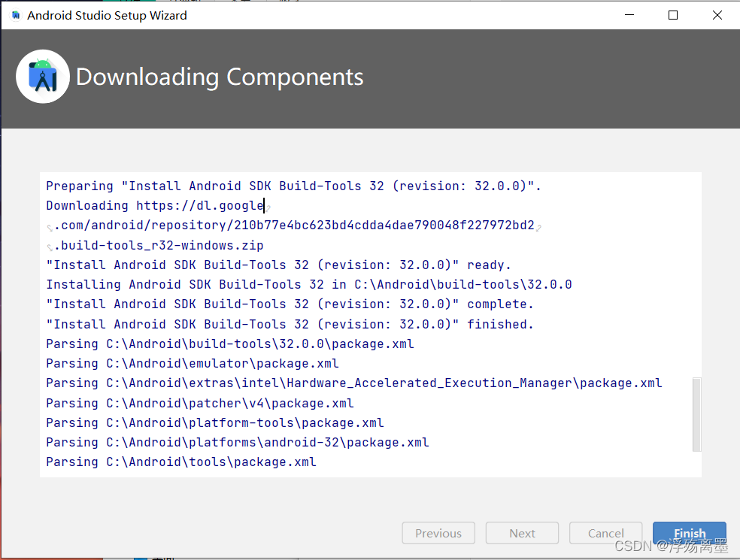
Task: Click the Cancel button
Action: tap(605, 533)
